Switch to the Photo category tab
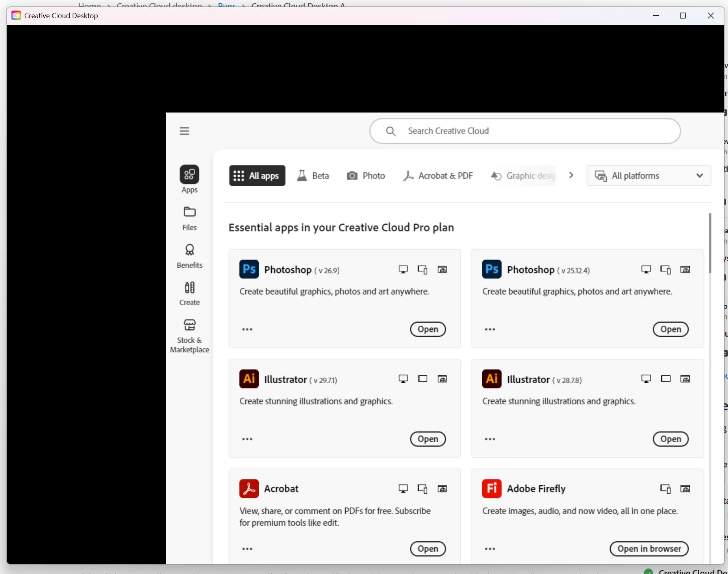Viewport: 728px width, 574px height. point(366,175)
